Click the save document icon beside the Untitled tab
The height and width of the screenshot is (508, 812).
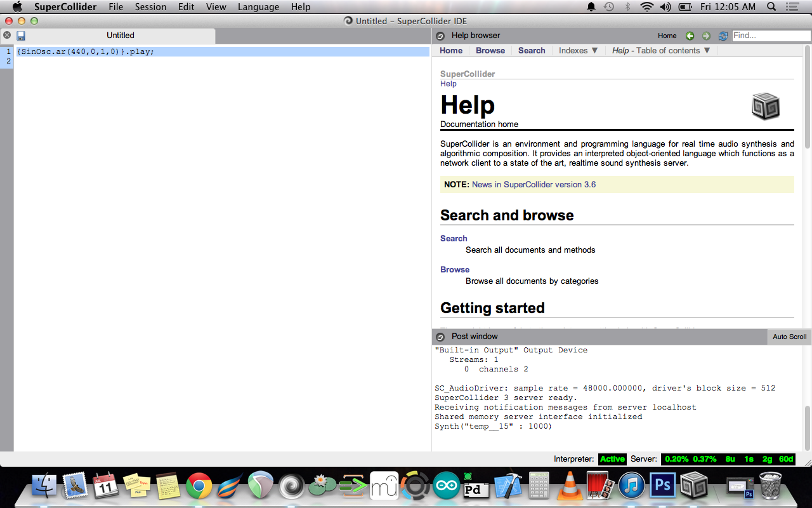[21, 36]
